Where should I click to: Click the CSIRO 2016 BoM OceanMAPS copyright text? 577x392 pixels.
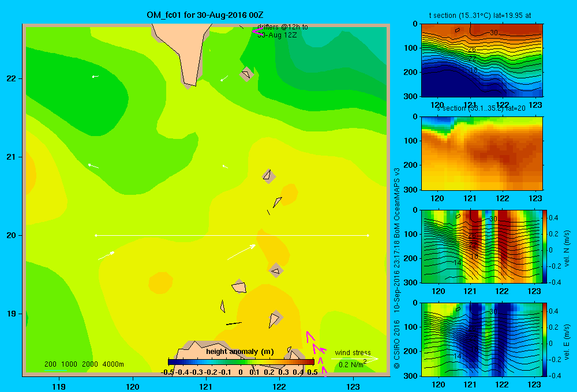397,268
